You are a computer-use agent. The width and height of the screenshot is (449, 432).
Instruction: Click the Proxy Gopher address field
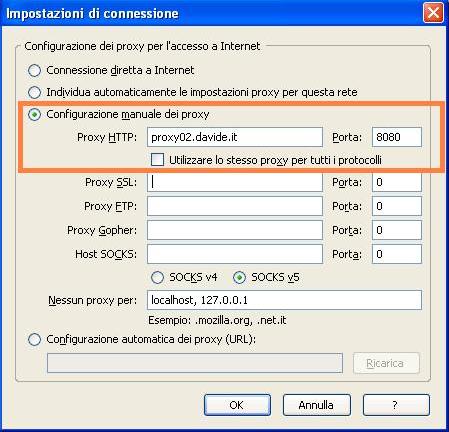click(235, 230)
